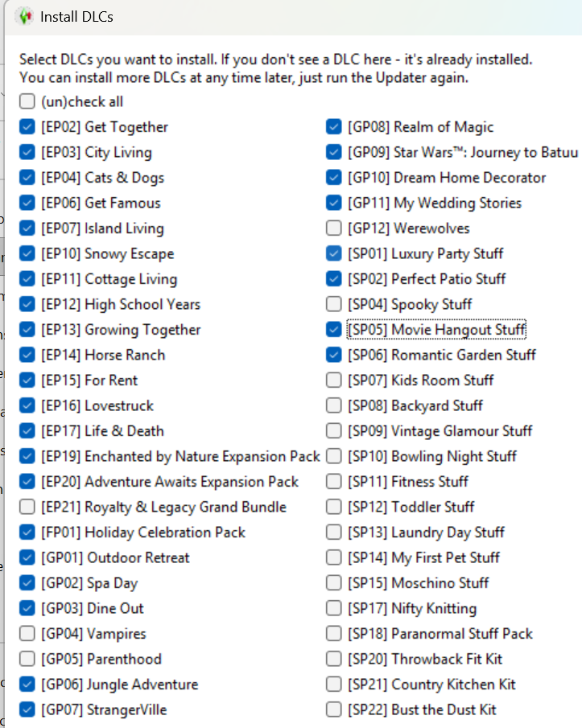This screenshot has height=728, width=582.
Task: Check [GP05] Parenthood
Action: tap(27, 658)
